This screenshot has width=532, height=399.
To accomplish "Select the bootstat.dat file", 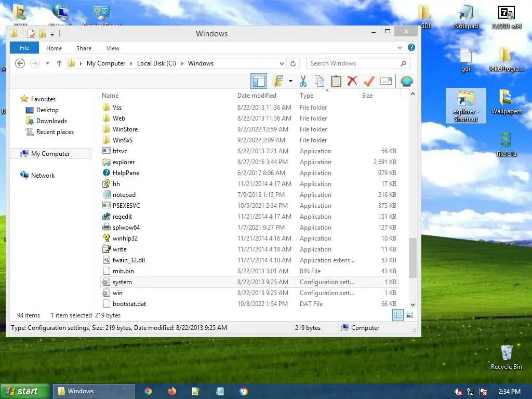I will (249, 303).
